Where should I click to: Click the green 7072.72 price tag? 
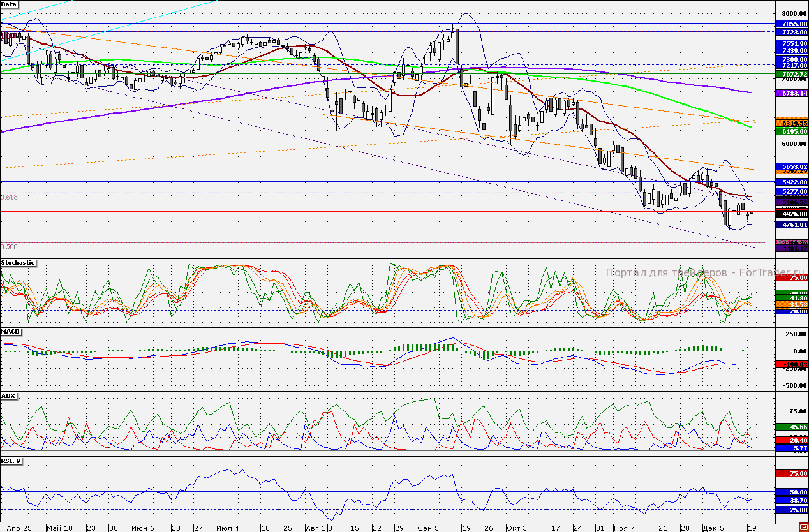click(x=790, y=75)
